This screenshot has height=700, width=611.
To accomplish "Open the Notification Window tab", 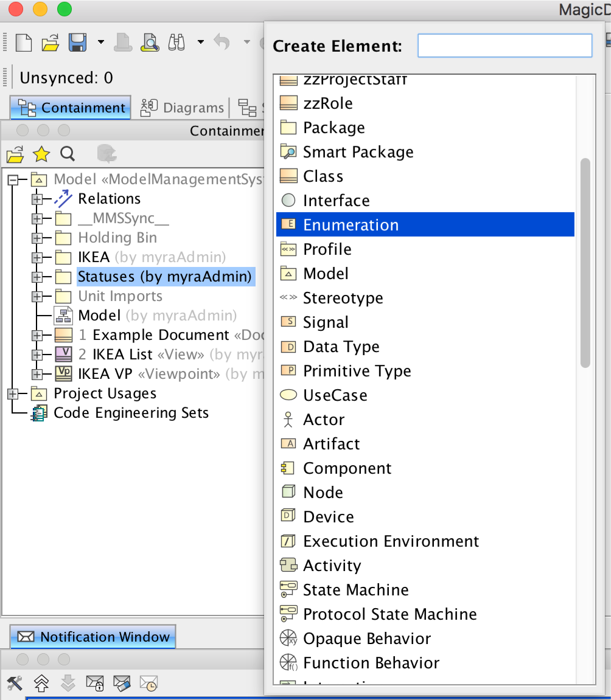I will coord(93,637).
